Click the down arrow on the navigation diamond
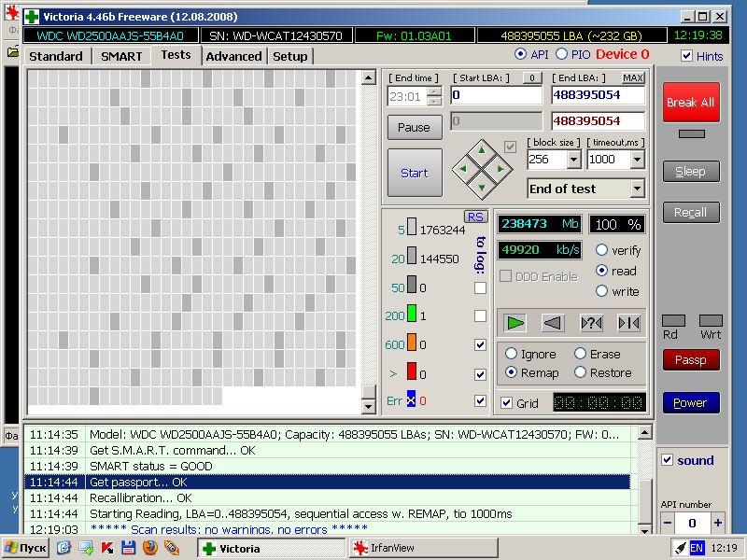Viewport: 747px width, 560px height. point(482,188)
